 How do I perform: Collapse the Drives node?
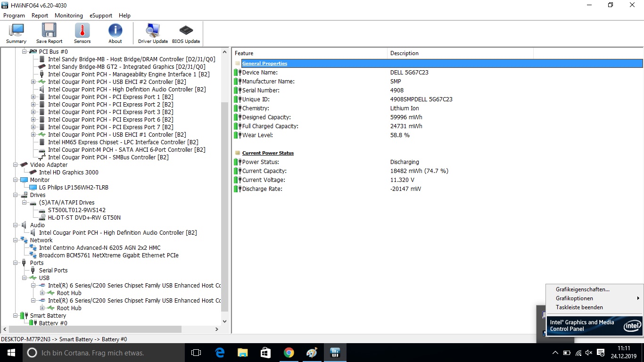click(x=16, y=195)
